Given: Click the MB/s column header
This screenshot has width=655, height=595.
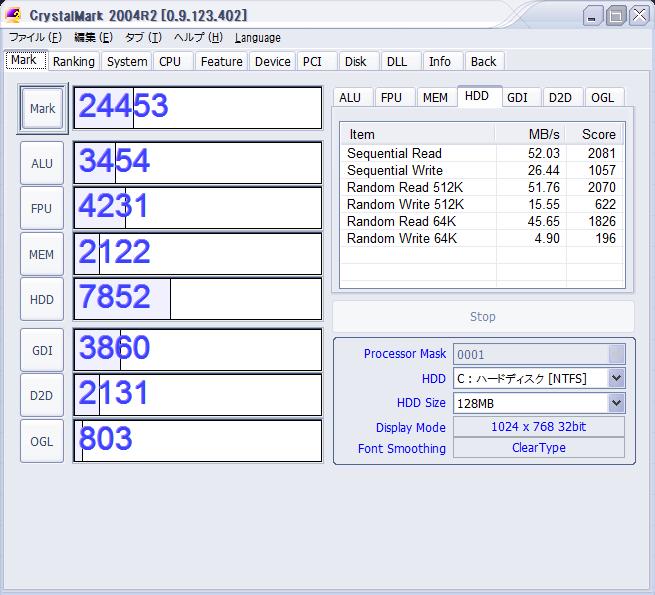Looking at the screenshot, I should (x=531, y=135).
